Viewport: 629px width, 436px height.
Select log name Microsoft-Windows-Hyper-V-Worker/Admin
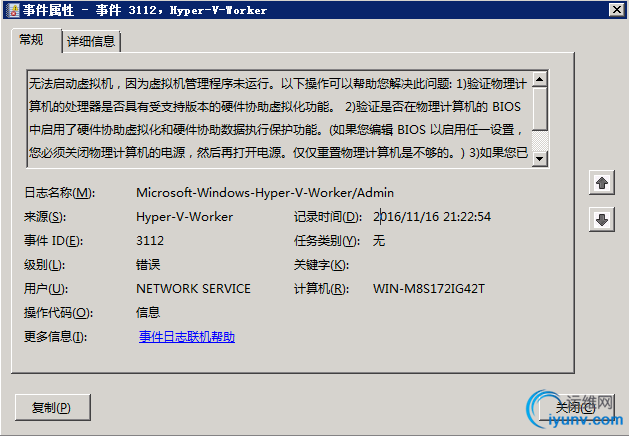[x=265, y=193]
